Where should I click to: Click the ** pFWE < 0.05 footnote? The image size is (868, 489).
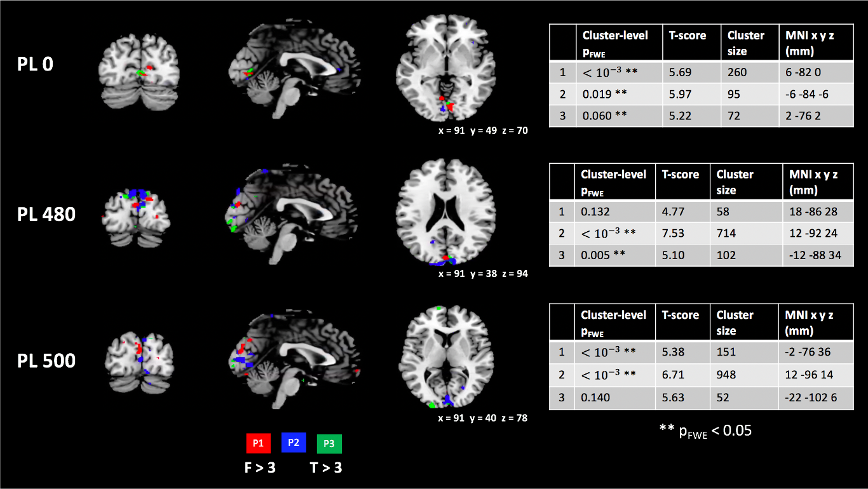pos(705,431)
